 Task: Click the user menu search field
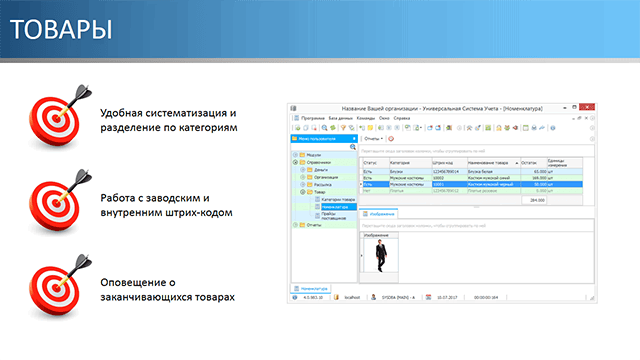tap(320, 147)
